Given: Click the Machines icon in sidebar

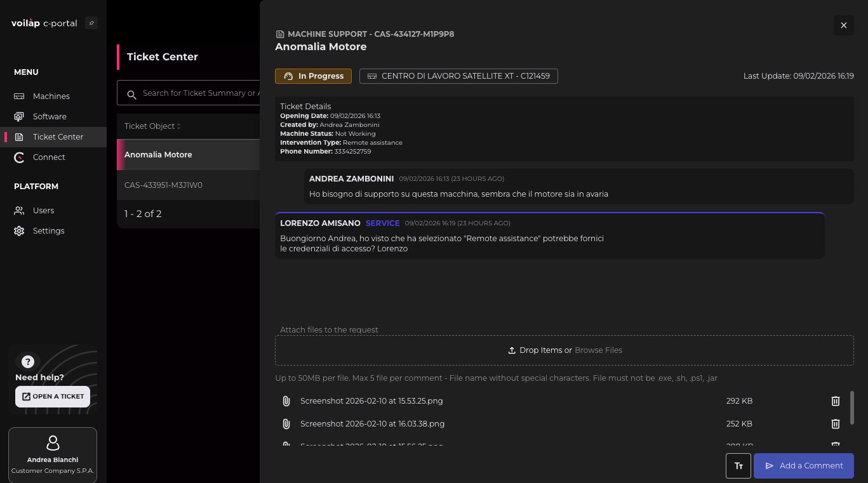Looking at the screenshot, I should pyautogui.click(x=19, y=96).
